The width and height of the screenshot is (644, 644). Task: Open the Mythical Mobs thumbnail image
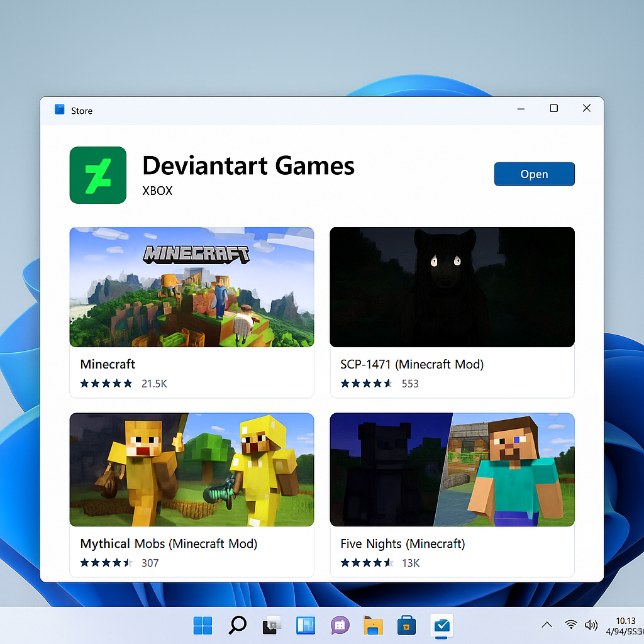point(192,469)
